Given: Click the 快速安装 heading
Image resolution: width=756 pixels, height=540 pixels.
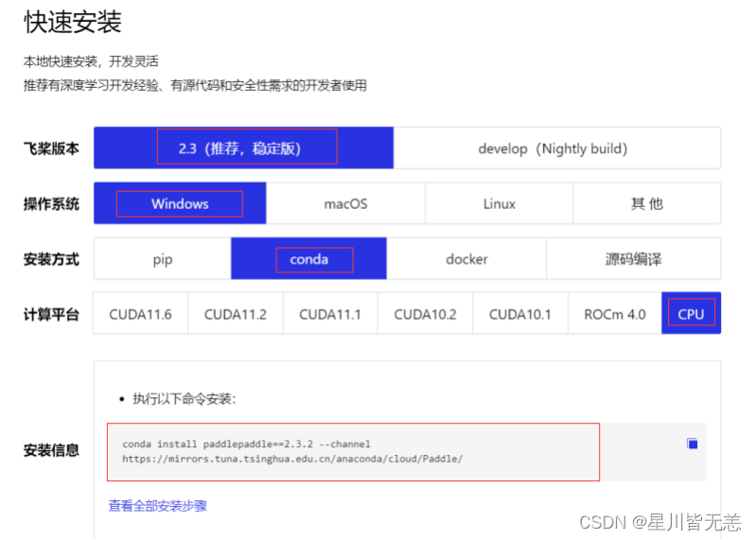Looking at the screenshot, I should 73,22.
